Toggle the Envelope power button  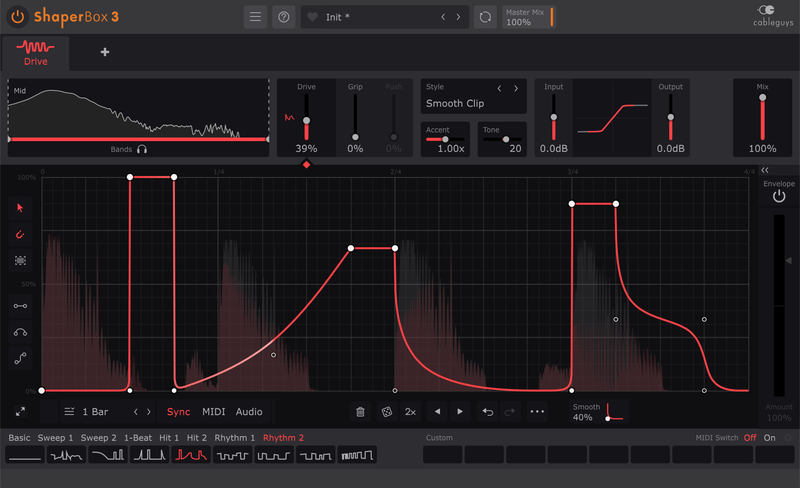(x=779, y=196)
